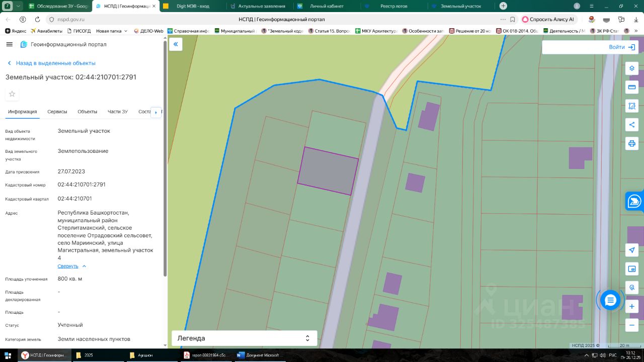
Task: Reload the page with refresh icon
Action: (x=37, y=19)
